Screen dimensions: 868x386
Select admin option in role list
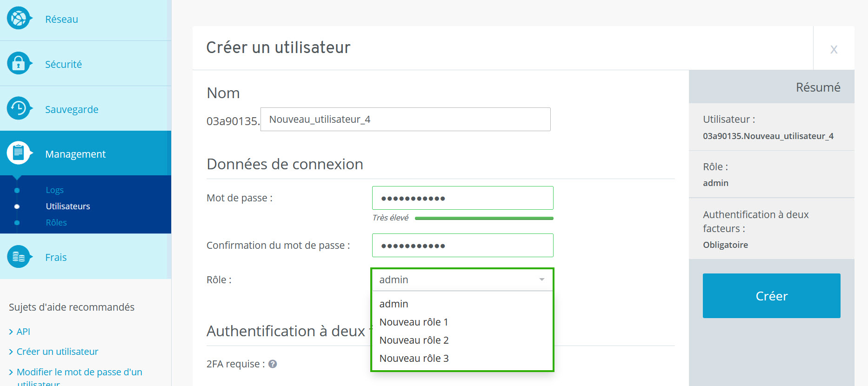[x=462, y=304]
